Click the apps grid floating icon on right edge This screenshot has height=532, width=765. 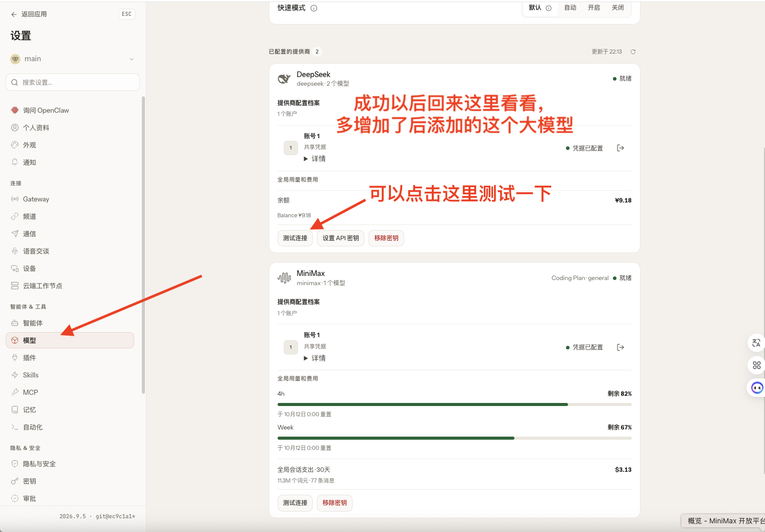(756, 365)
